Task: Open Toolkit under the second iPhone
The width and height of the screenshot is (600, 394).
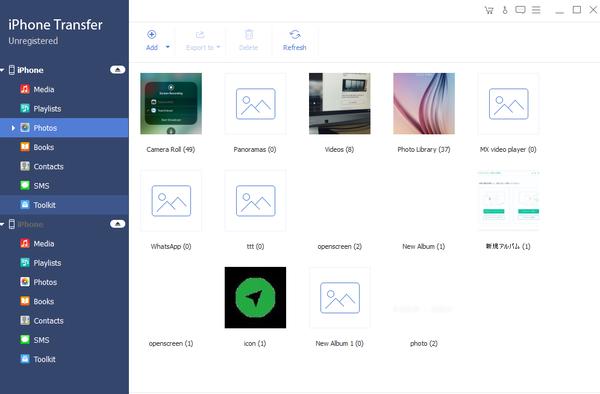Action: [x=64, y=359]
